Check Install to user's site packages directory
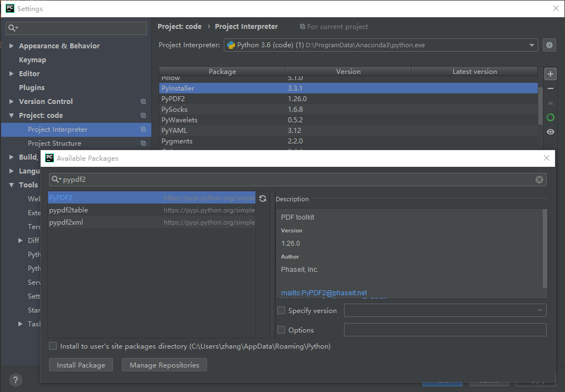 pos(53,346)
